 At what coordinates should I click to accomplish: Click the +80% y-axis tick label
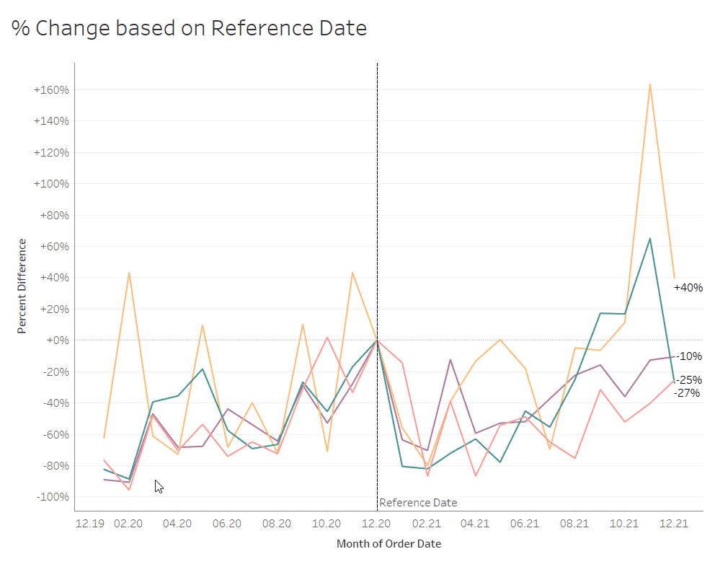pyautogui.click(x=54, y=216)
